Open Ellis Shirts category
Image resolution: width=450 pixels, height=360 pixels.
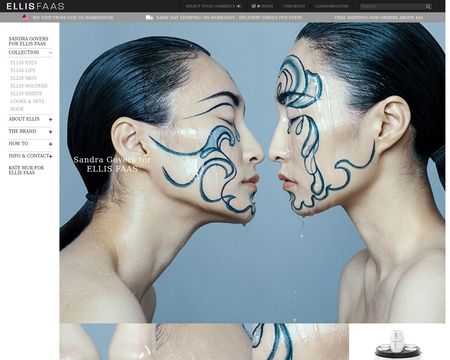tap(26, 93)
